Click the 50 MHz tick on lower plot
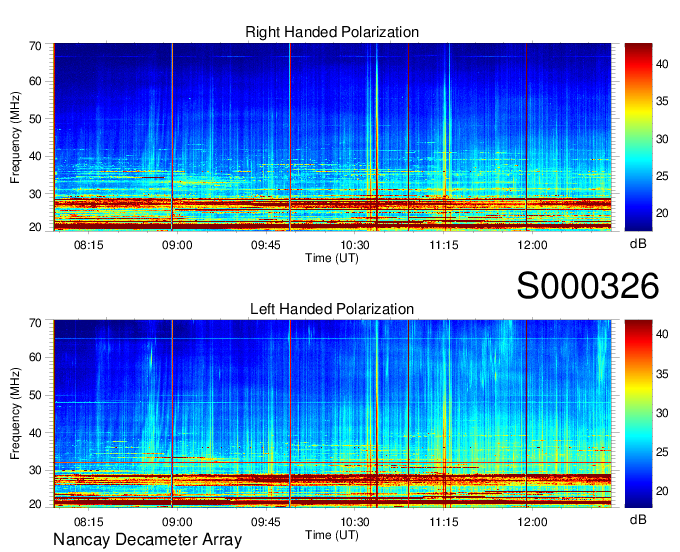Screen dimensions: 680x552 [35, 395]
